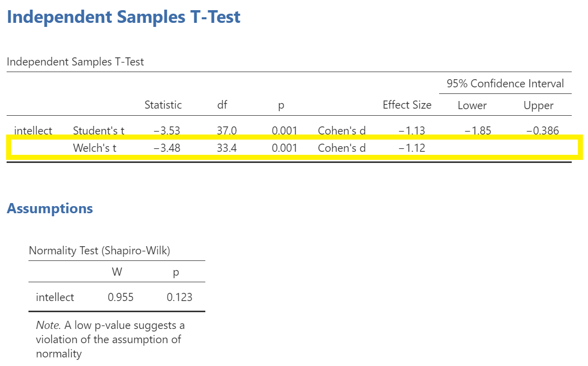Click the upper confidence value −0.386
The width and height of the screenshot is (588, 366).
(543, 131)
